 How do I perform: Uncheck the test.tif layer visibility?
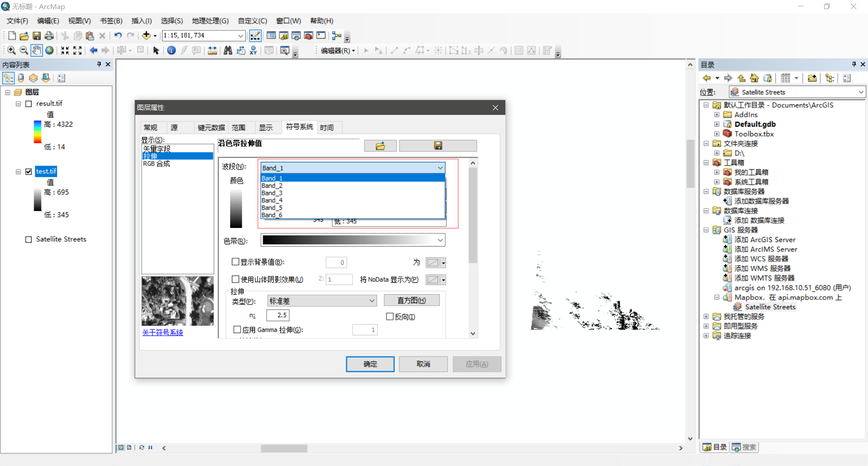click(28, 171)
